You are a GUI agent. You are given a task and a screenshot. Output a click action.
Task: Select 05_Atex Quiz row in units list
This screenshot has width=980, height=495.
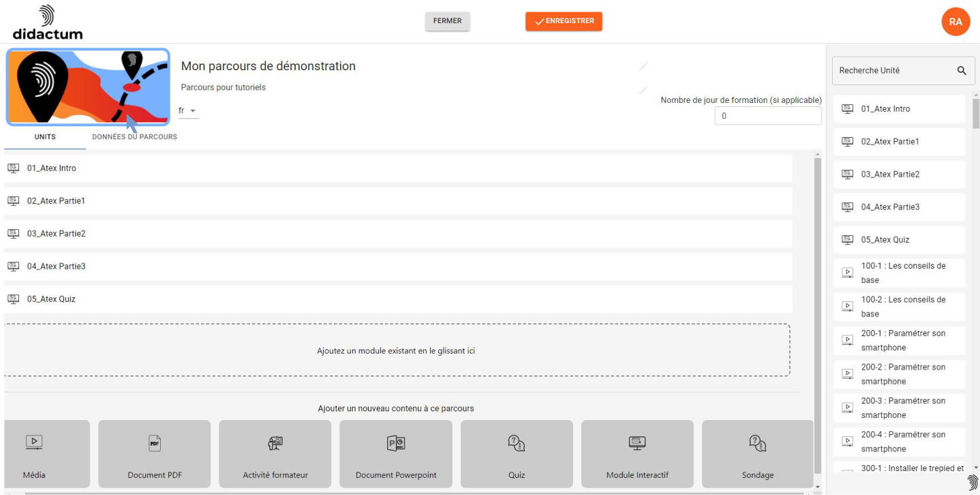tap(398, 299)
